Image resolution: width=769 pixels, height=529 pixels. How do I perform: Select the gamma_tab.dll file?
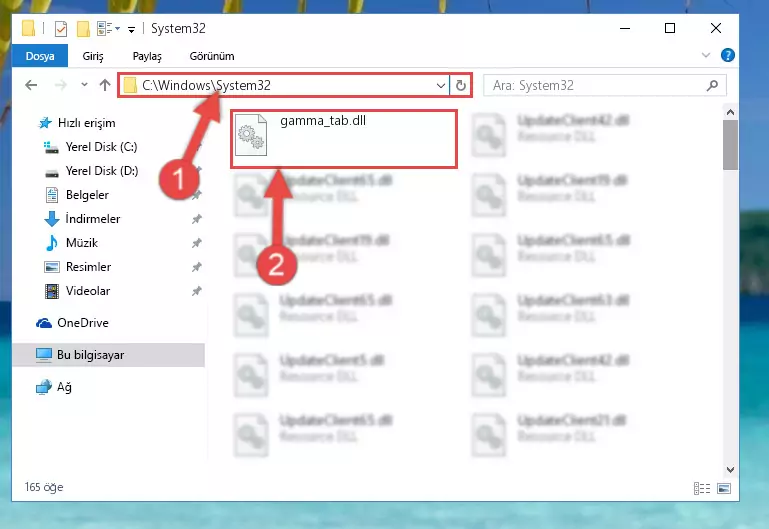pos(344,139)
